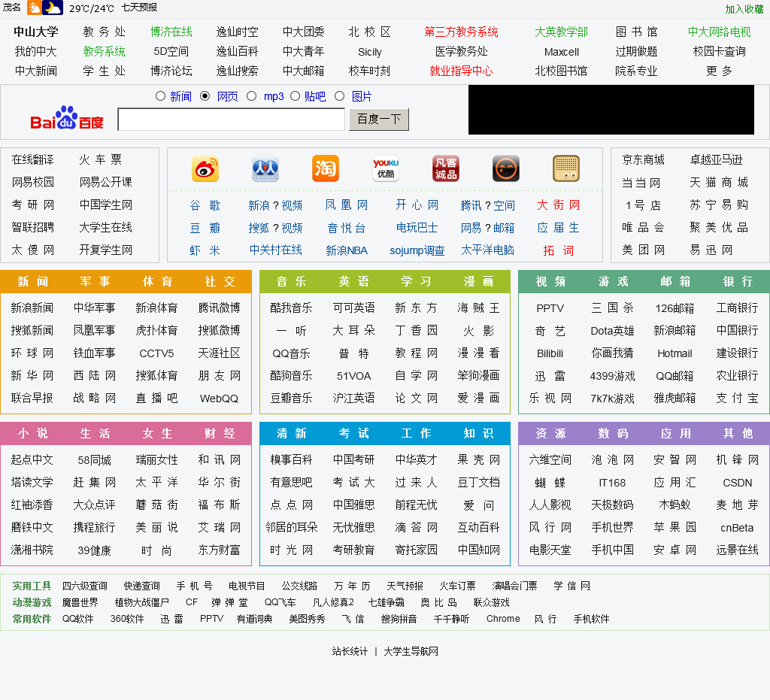
Task: Click the Baidu search text field
Action: pos(232,120)
